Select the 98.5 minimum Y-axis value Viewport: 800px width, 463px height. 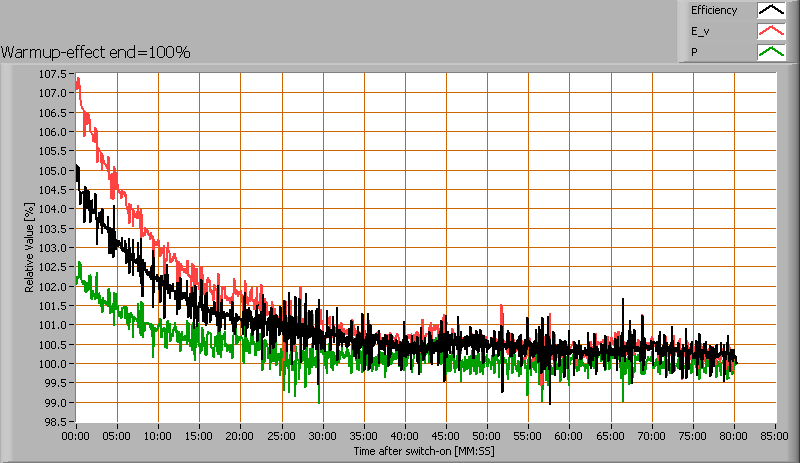coord(54,422)
